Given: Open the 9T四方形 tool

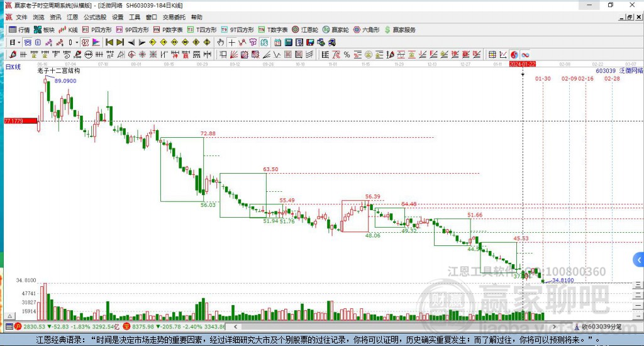Looking at the screenshot, I should pos(237,30).
